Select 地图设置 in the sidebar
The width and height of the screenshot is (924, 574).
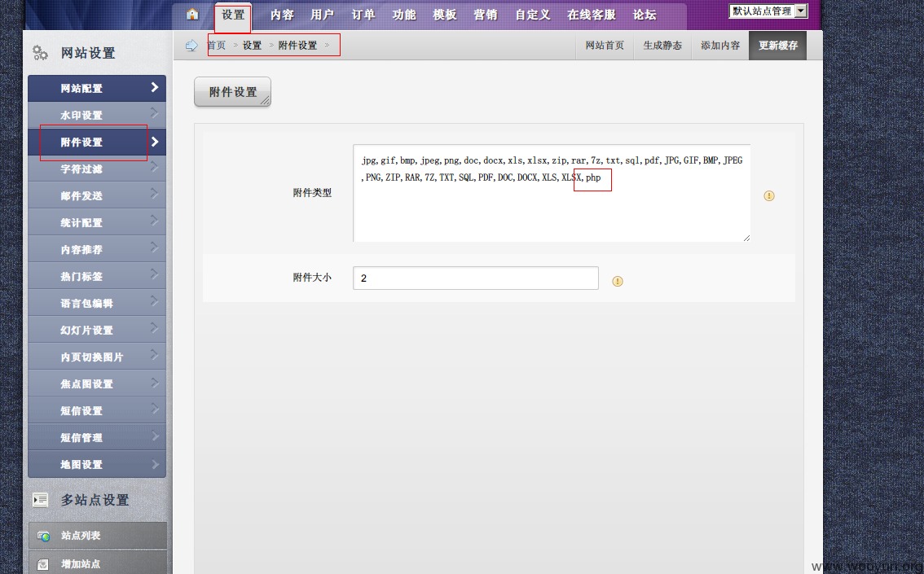click(97, 465)
